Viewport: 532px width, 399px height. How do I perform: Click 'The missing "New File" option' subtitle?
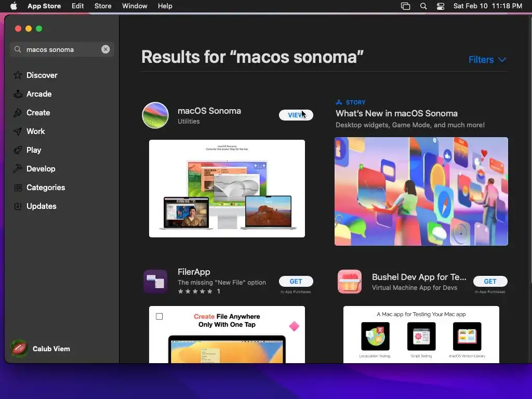tap(221, 282)
